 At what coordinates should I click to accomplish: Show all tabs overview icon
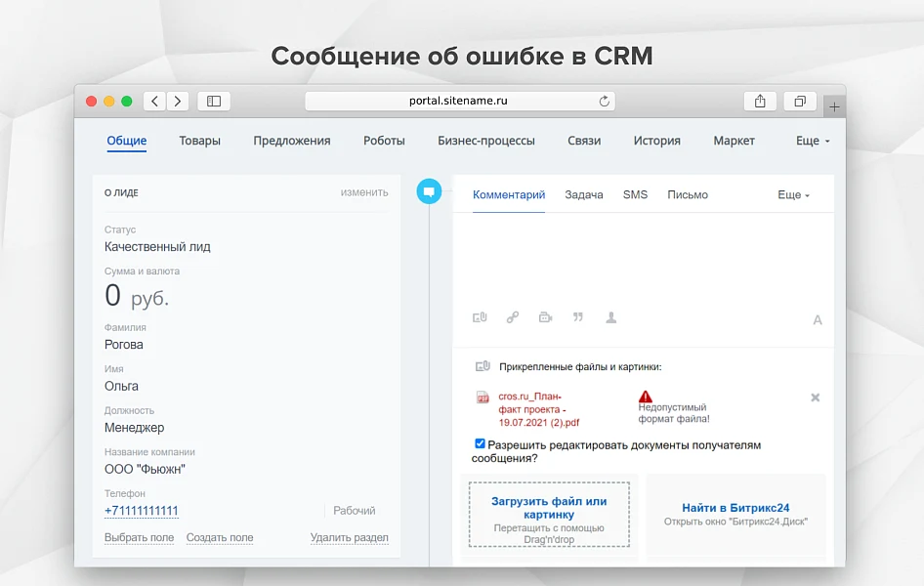click(x=800, y=102)
